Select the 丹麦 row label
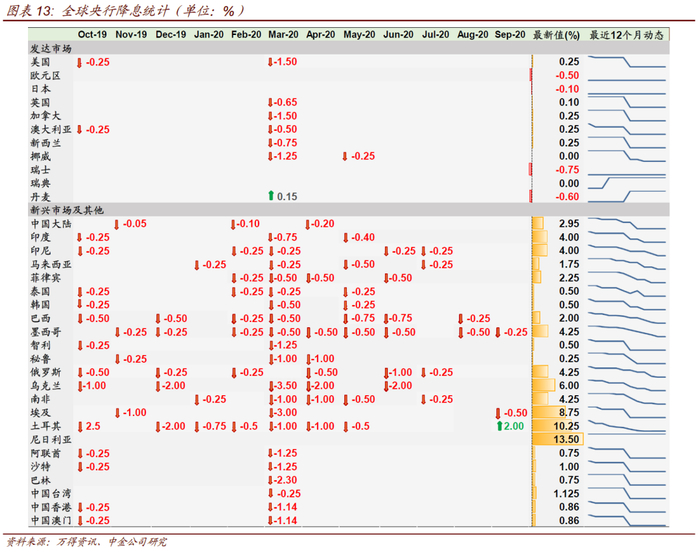 coord(40,197)
